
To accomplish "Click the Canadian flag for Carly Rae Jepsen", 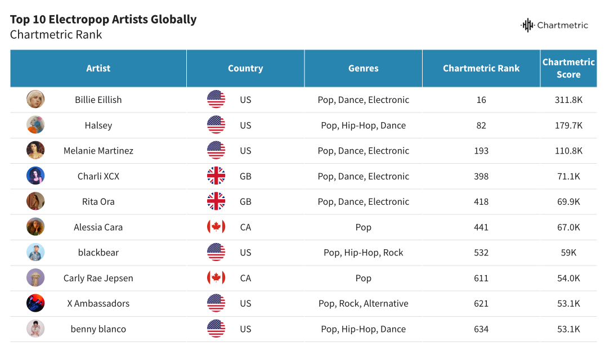I will pyautogui.click(x=216, y=278).
